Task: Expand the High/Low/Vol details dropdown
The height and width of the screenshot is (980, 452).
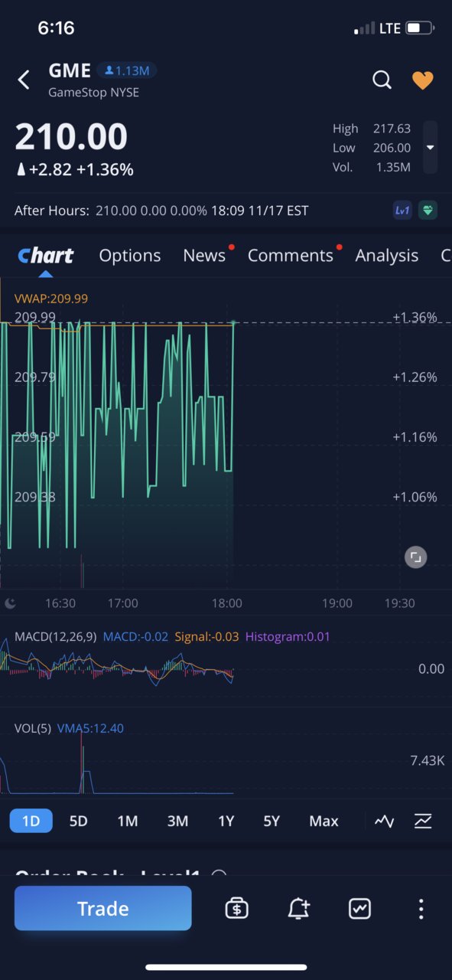Action: coord(430,147)
